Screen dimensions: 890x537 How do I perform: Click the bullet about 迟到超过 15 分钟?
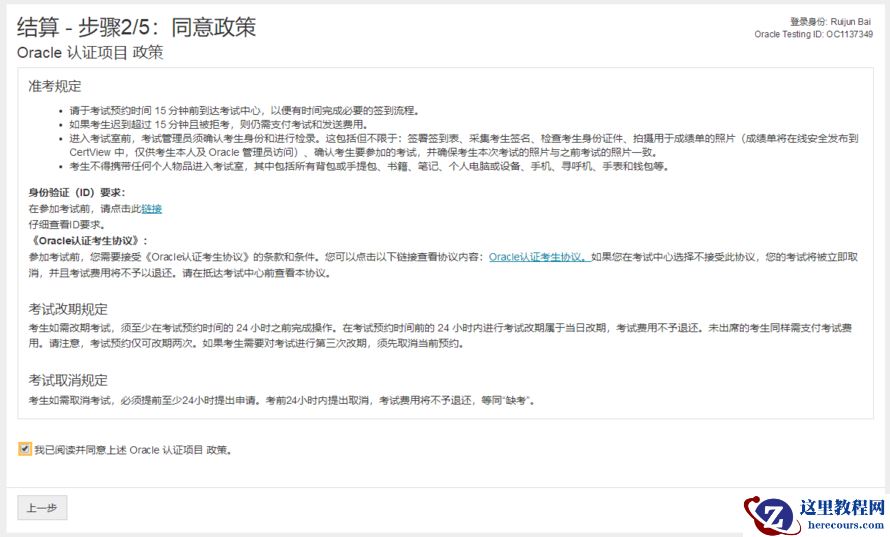219,124
